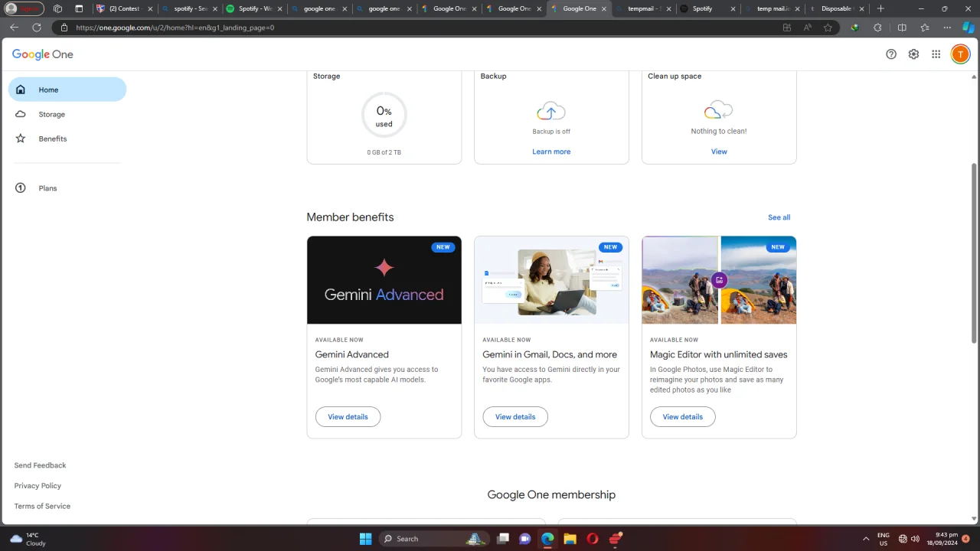Open the Google account avatar menu
This screenshot has height=551, width=980.
(960, 54)
